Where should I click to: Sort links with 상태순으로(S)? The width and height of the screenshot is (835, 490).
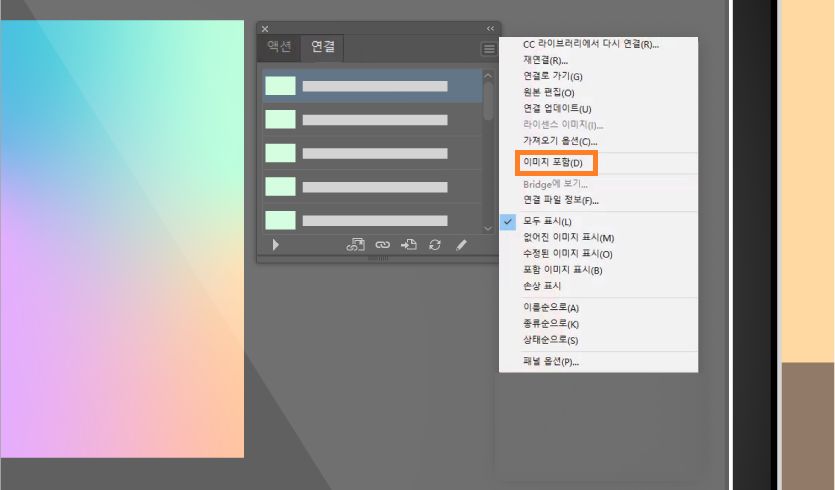550,340
